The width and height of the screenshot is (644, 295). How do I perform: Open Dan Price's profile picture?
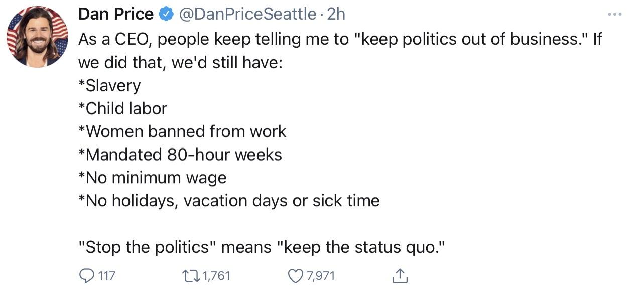click(37, 37)
